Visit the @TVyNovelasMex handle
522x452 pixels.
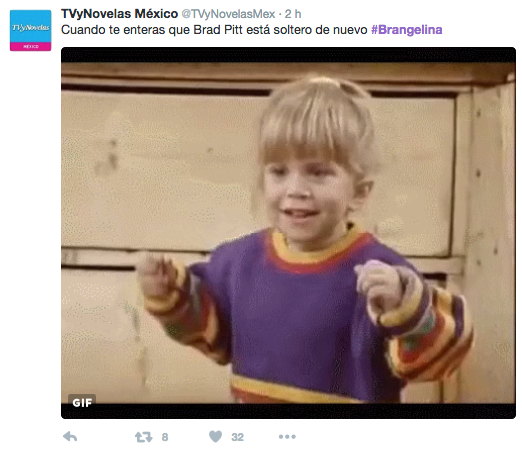click(228, 14)
